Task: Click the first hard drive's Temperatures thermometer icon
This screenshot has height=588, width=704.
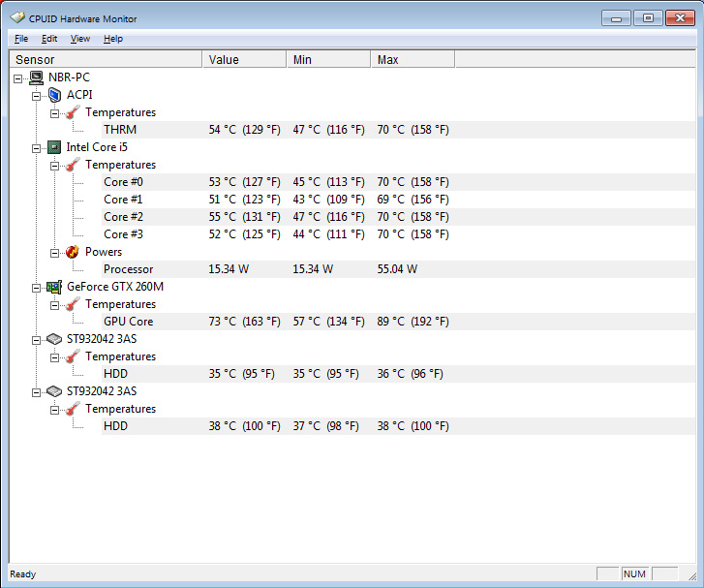Action: click(73, 356)
